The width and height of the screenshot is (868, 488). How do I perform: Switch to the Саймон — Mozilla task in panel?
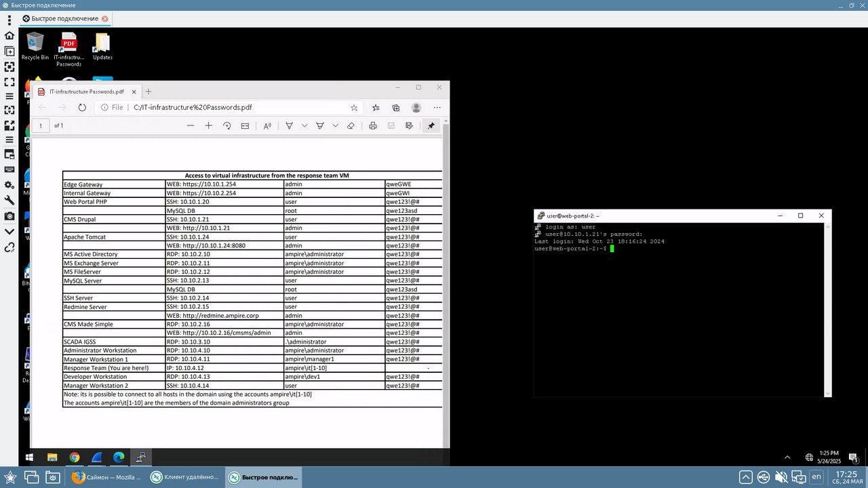(x=106, y=477)
